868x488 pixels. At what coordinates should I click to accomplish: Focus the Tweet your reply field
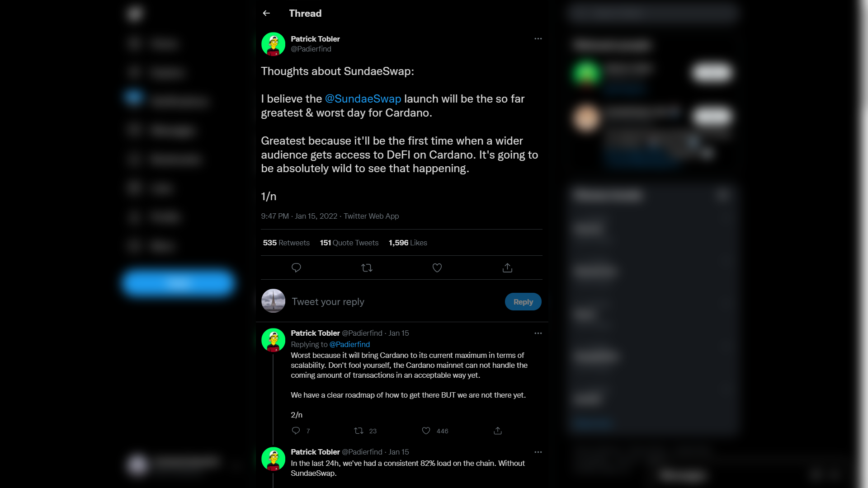(x=394, y=301)
